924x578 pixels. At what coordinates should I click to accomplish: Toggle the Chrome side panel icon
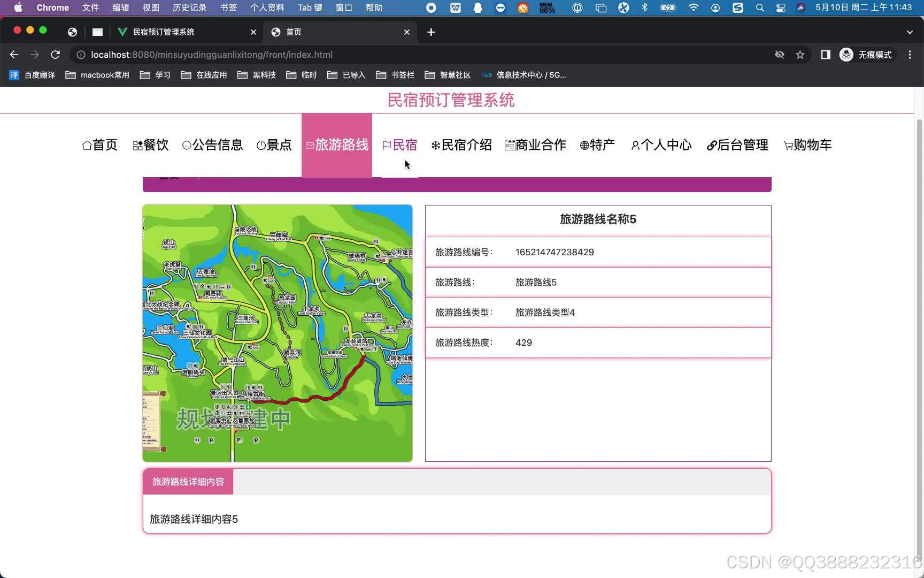pos(826,55)
